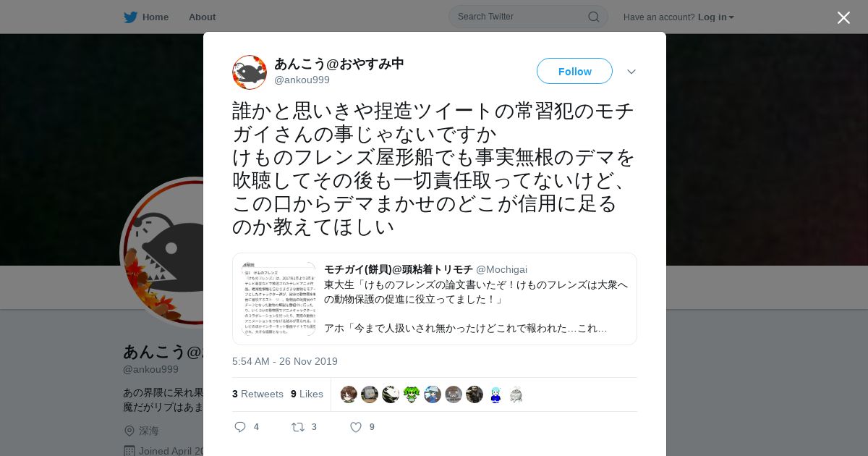Open the About menu item
This screenshot has width=868, height=456.
(202, 17)
